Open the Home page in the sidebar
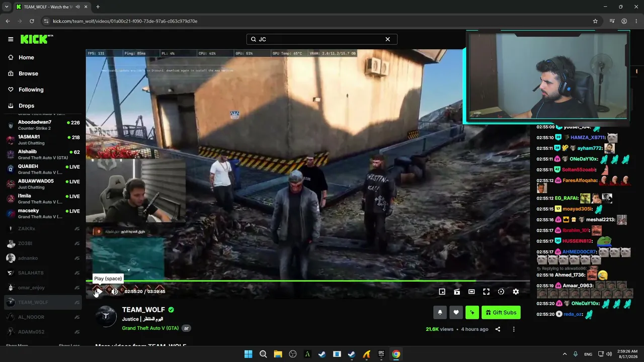The width and height of the screenshot is (644, 362). tap(43, 57)
